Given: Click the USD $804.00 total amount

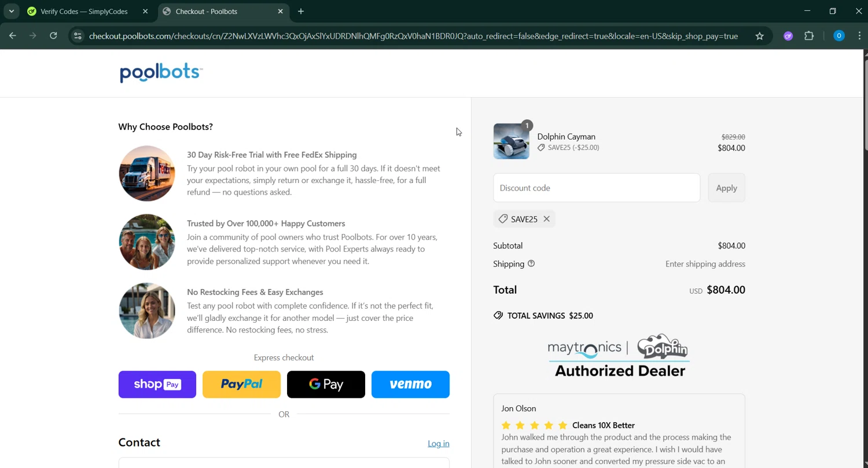Looking at the screenshot, I should click(717, 290).
